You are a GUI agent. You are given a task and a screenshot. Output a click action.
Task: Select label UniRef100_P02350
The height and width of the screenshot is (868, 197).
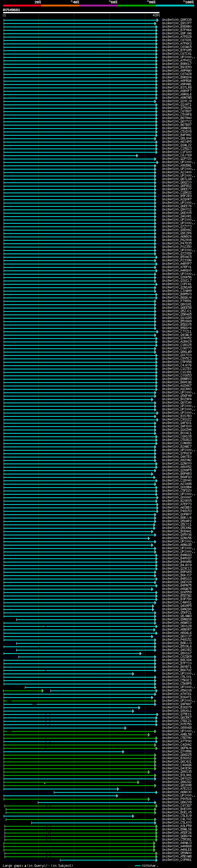[177, 247]
